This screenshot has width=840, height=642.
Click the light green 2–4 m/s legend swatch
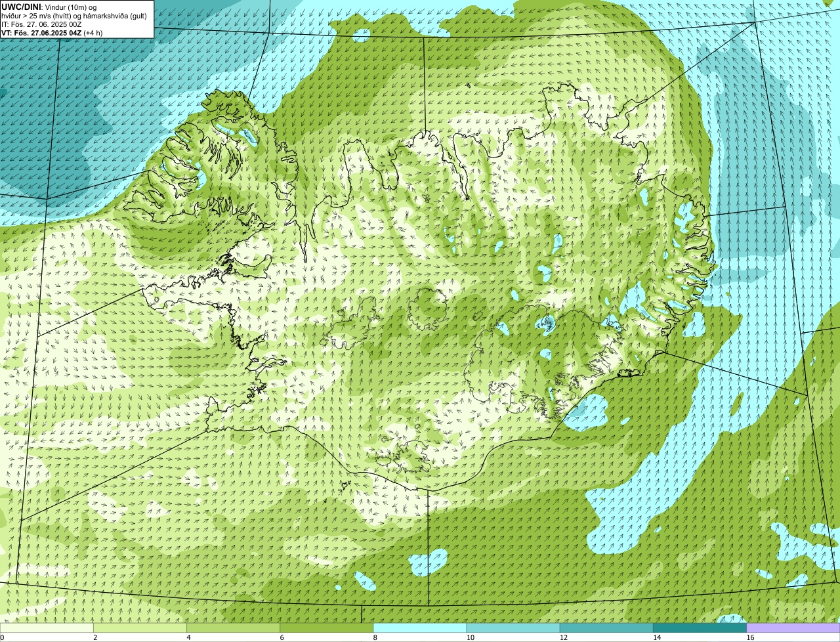140,628
